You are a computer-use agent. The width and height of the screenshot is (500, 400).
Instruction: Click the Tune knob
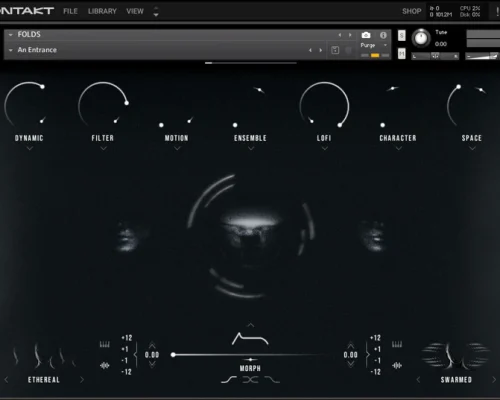click(421, 38)
